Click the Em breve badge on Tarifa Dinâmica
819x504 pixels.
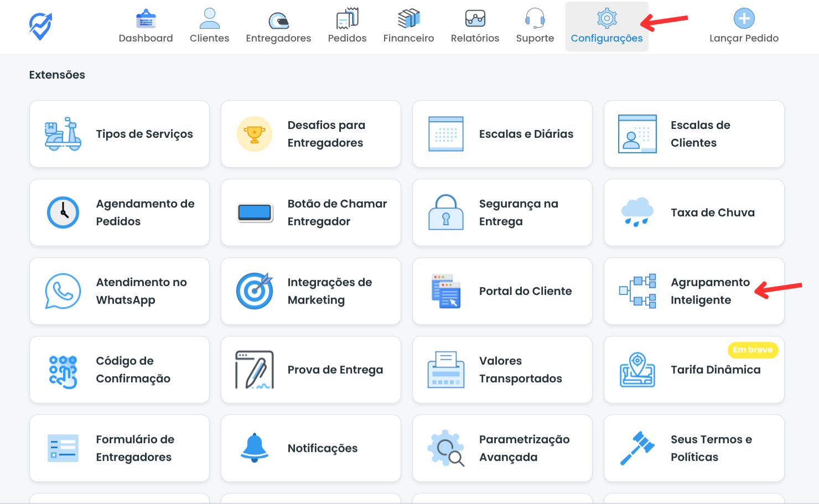752,350
